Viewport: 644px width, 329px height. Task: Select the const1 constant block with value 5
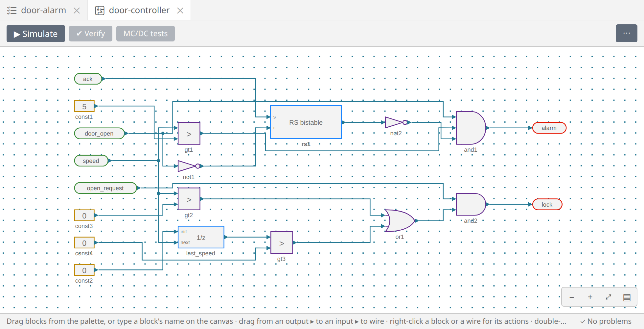coord(84,106)
